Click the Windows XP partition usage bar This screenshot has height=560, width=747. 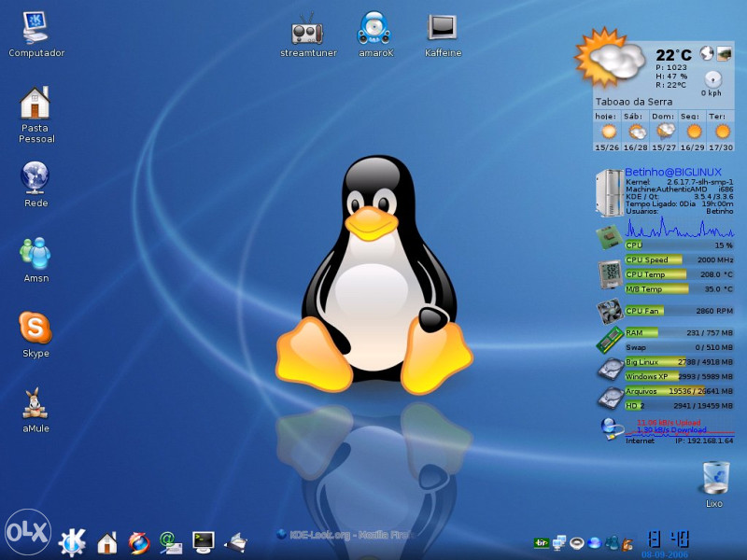[x=679, y=377]
